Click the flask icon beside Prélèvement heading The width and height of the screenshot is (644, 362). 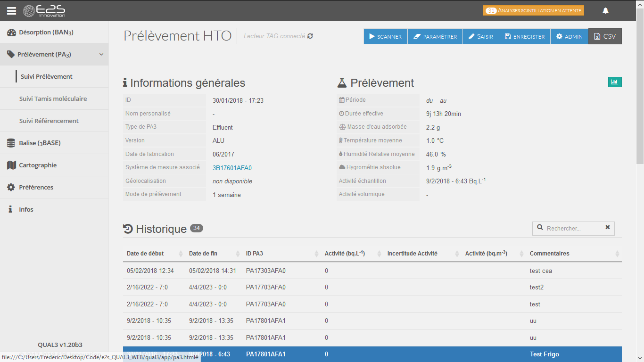click(x=342, y=83)
